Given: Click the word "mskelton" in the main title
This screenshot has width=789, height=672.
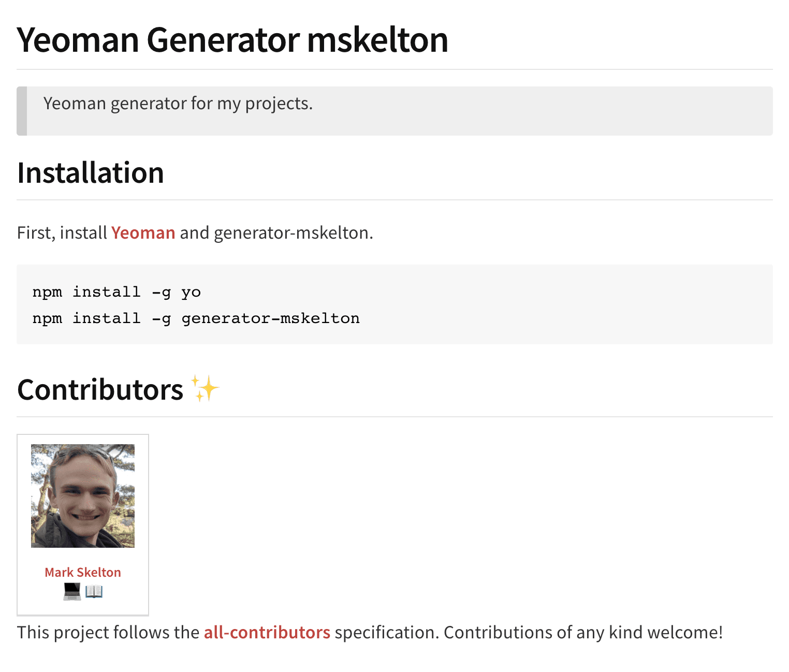Looking at the screenshot, I should pyautogui.click(x=377, y=40).
